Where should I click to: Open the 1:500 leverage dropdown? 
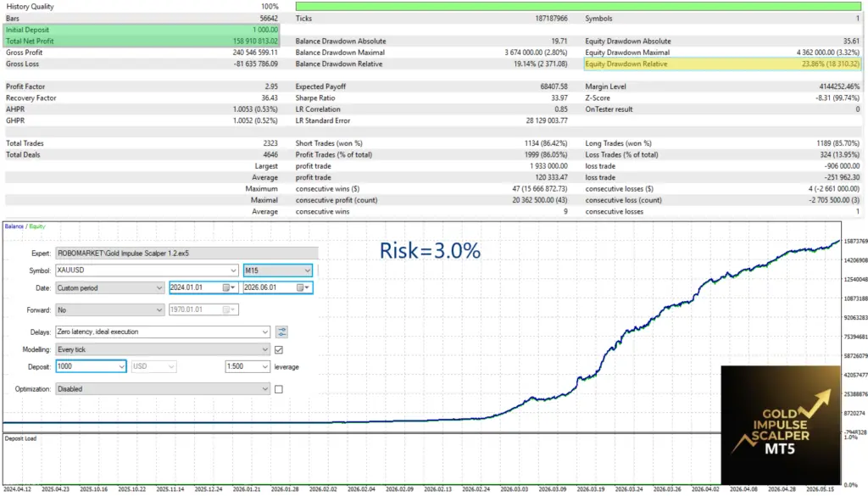pos(248,366)
